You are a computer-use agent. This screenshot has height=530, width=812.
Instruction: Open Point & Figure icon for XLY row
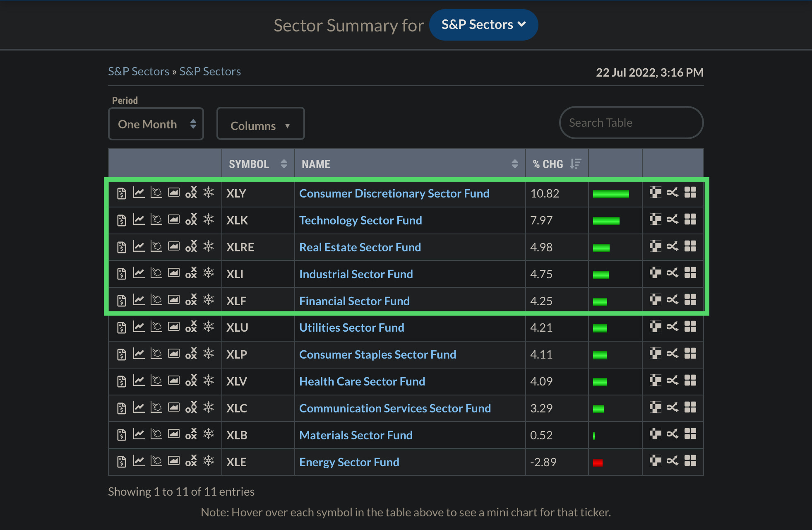[x=191, y=193]
